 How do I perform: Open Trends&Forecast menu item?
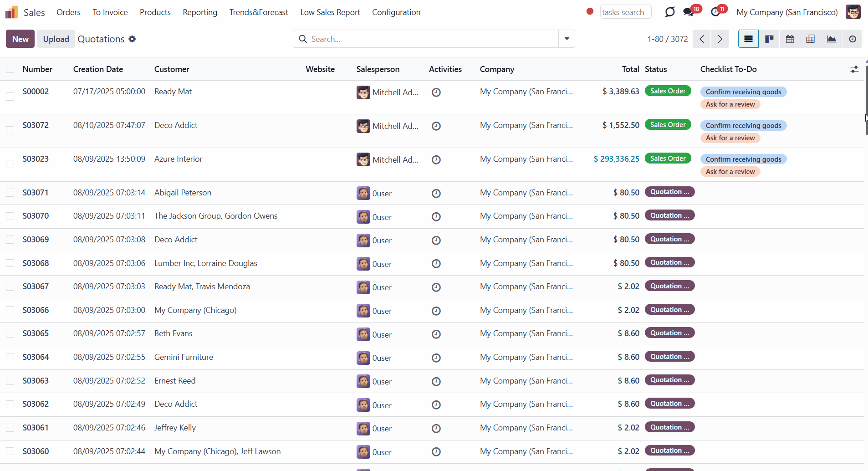pyautogui.click(x=259, y=12)
